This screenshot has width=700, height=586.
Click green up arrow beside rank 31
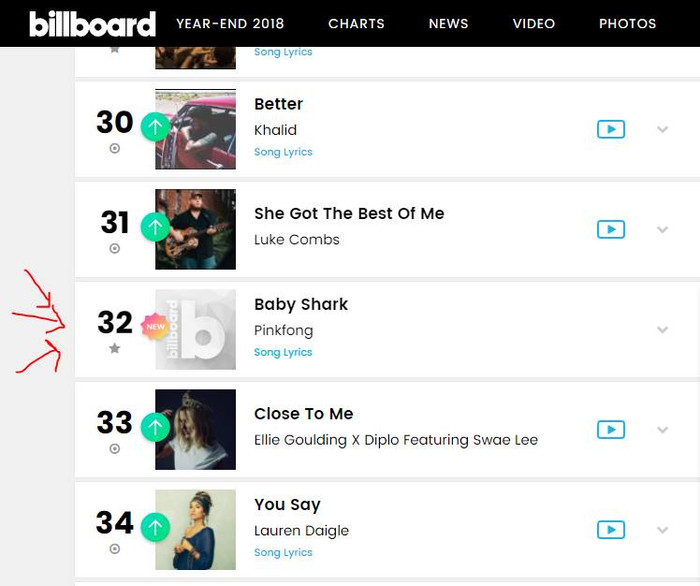(x=155, y=227)
